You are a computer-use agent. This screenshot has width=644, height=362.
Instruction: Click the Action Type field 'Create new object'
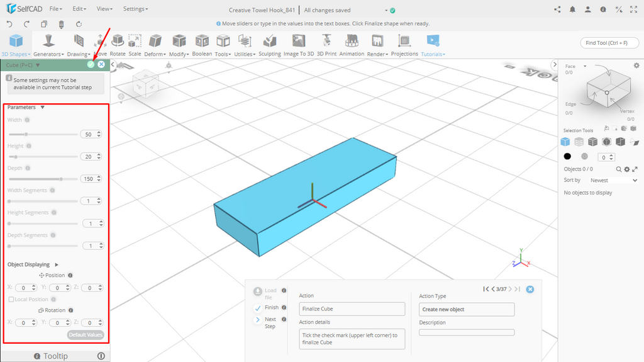click(x=467, y=309)
